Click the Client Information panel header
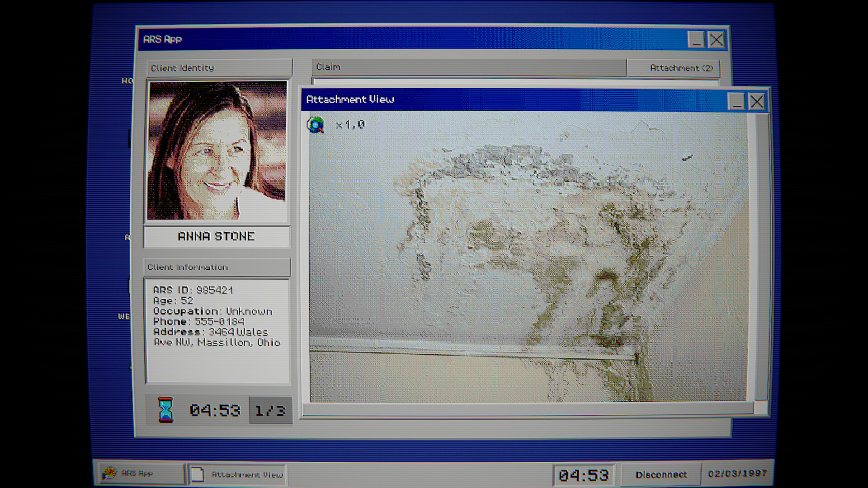This screenshot has width=868, height=488. tap(217, 267)
